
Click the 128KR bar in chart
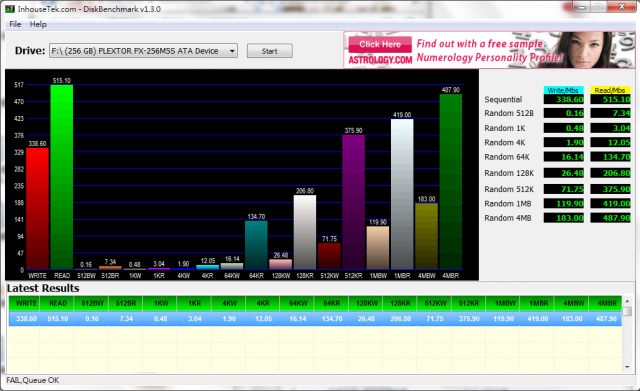tap(305, 232)
